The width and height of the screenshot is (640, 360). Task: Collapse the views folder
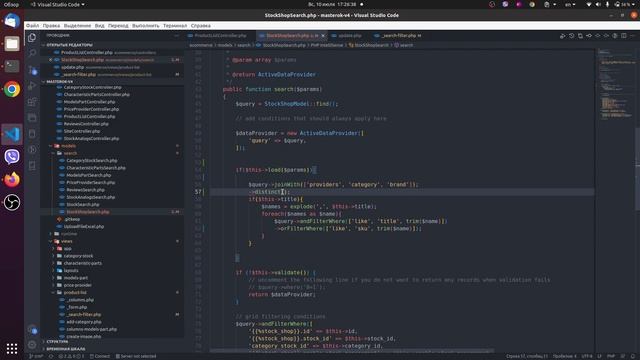point(67,241)
